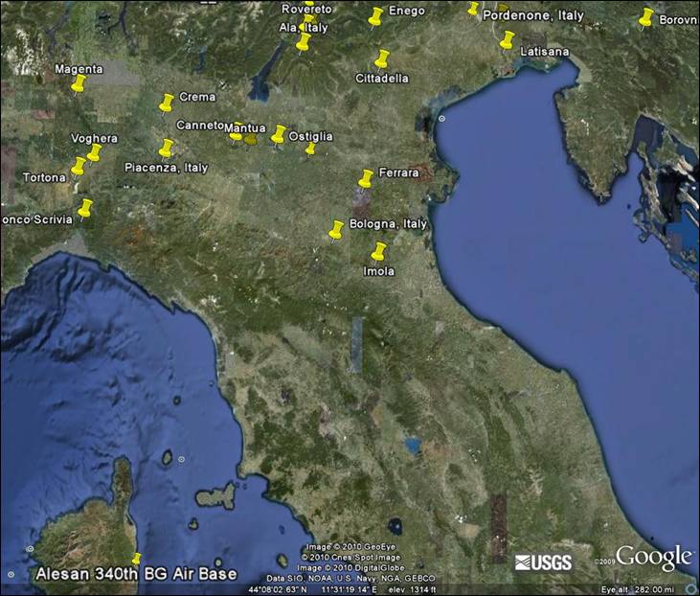Select the Ostiglia pushpin marker

pyautogui.click(x=279, y=135)
